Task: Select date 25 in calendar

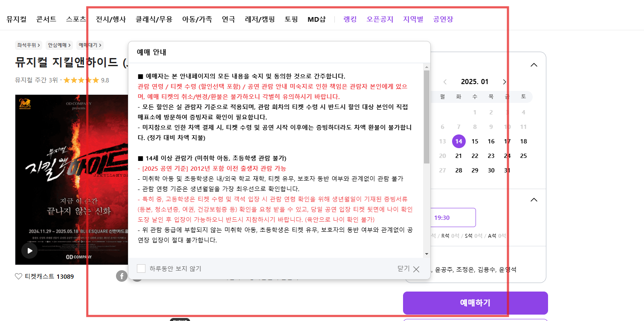Action: (524, 156)
